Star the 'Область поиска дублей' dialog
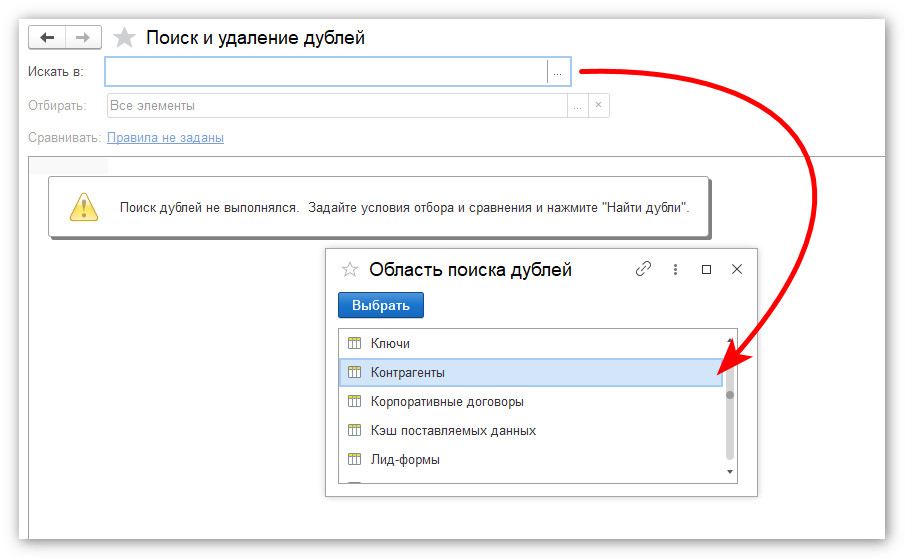 (x=350, y=269)
